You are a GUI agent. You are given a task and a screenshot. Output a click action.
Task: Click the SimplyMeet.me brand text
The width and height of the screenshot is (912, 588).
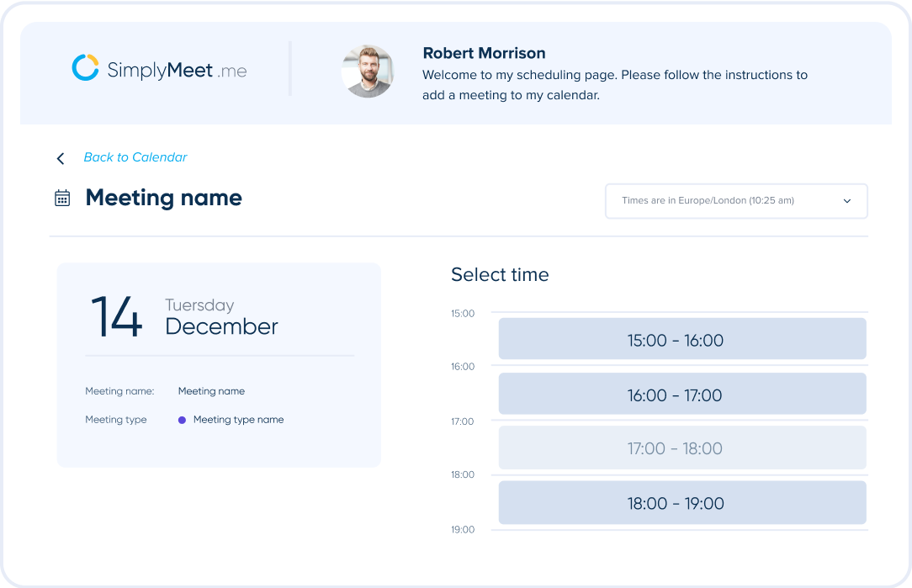pyautogui.click(x=177, y=70)
